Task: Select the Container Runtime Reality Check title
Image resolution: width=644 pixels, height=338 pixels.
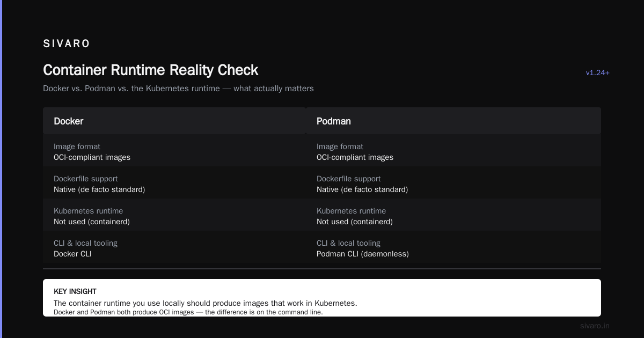Action: (151, 70)
